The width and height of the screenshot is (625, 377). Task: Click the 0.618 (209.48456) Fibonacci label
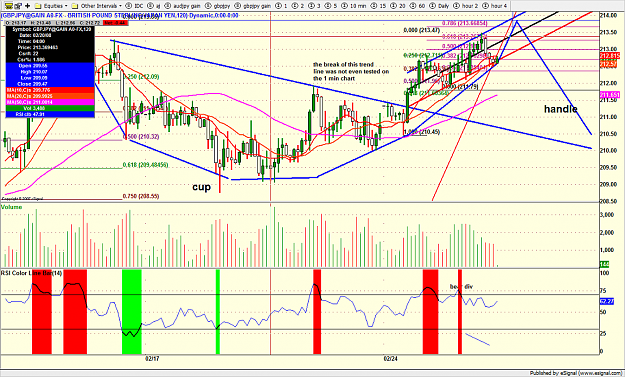145,165
